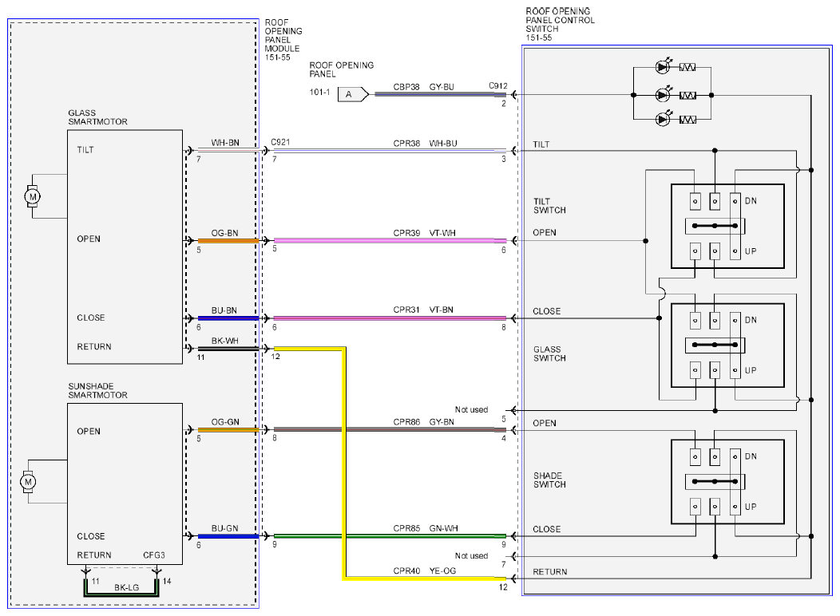The height and width of the screenshot is (616, 840).
Task: Click the Shade Switch rocker contact
Action: click(715, 481)
